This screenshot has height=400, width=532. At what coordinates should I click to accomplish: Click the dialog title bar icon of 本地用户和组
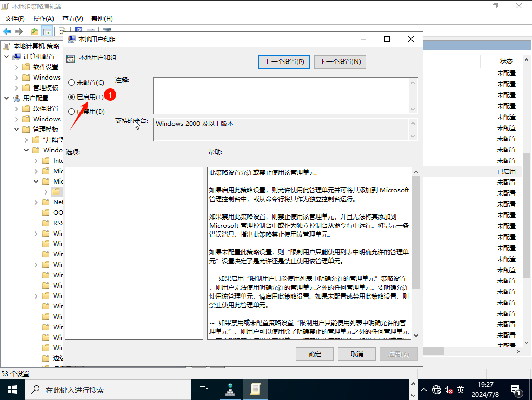(71, 40)
